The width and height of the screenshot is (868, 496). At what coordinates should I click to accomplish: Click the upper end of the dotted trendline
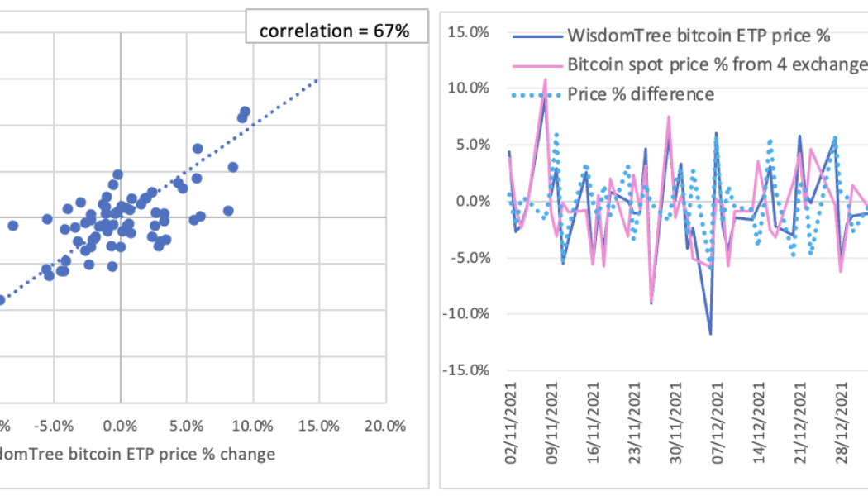317,81
